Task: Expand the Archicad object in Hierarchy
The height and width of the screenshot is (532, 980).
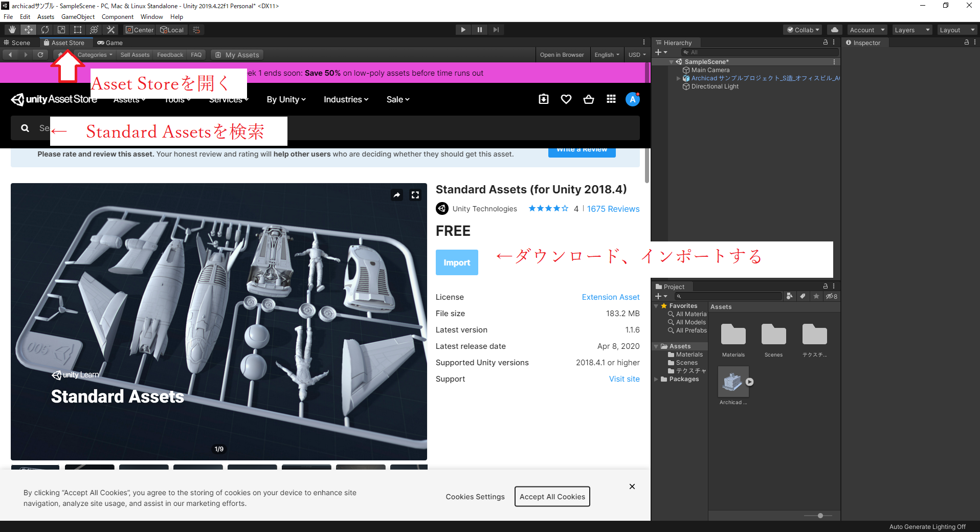Action: coord(678,78)
